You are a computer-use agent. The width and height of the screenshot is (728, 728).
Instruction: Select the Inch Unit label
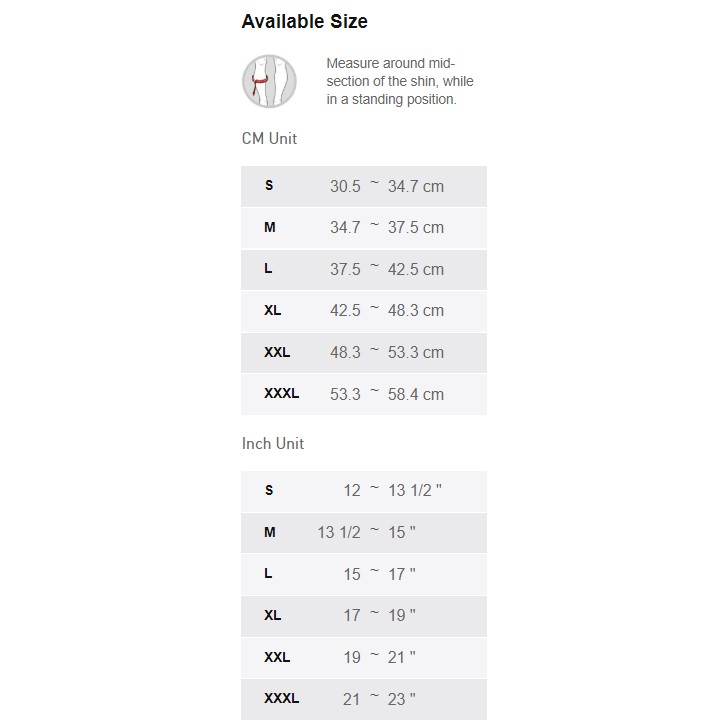pyautogui.click(x=273, y=443)
